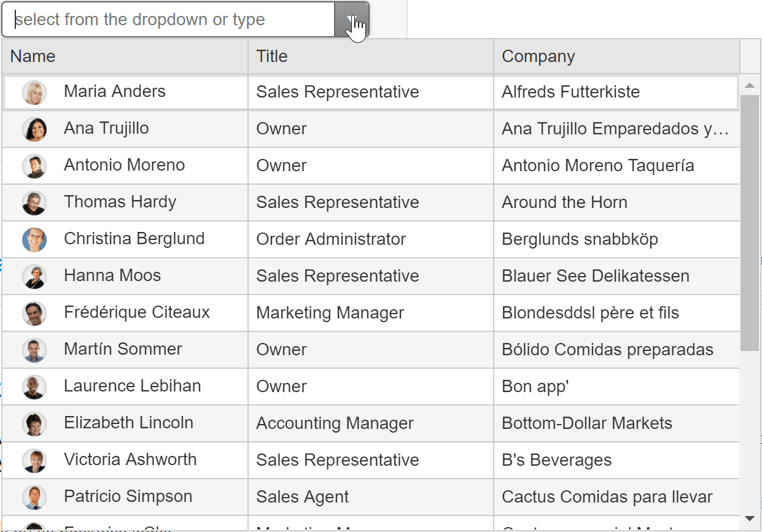Click Victoria Ashworth's avatar photo
The height and width of the screenshot is (532, 762).
(34, 461)
